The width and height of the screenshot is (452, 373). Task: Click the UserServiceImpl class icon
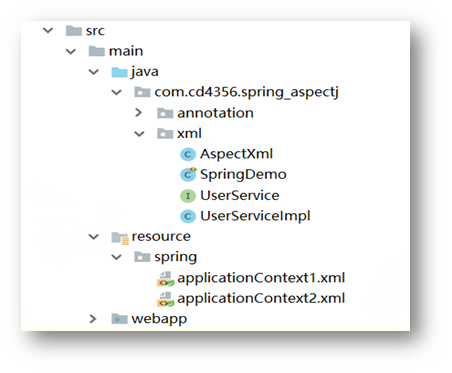188,216
